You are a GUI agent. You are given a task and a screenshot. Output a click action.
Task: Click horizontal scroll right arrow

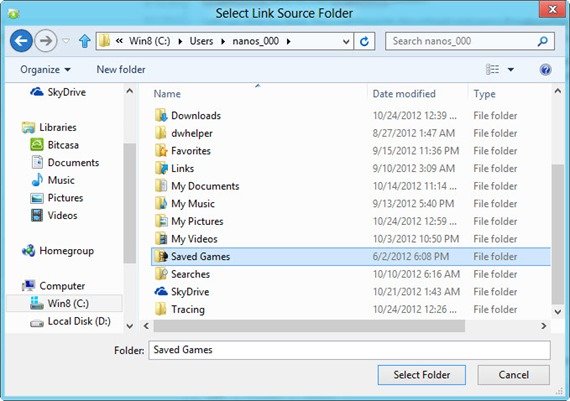point(544,326)
